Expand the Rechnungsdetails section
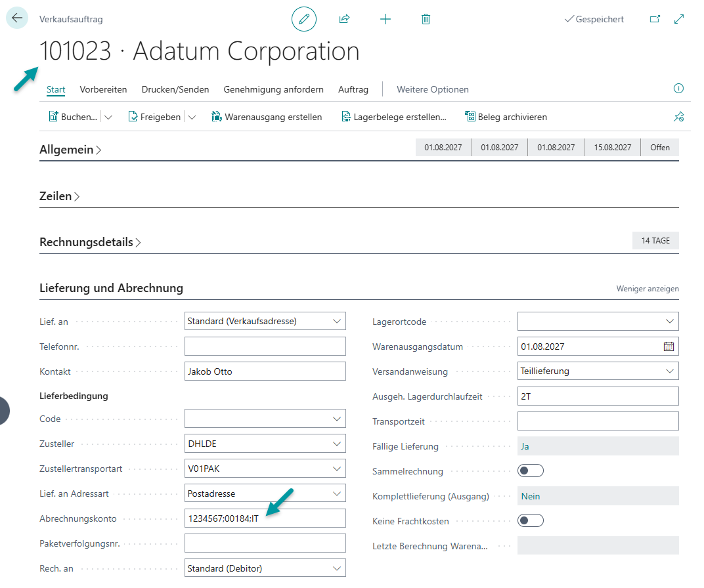Viewport: 704px width, 588px height. click(x=90, y=242)
